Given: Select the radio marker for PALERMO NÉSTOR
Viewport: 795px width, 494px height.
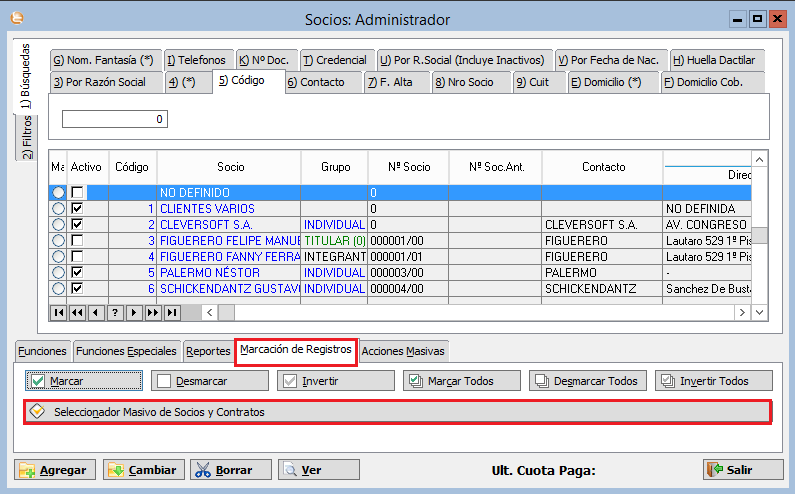Looking at the screenshot, I should (58, 273).
